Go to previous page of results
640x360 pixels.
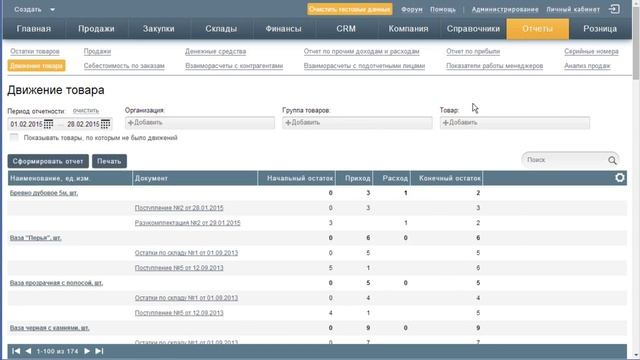(x=28, y=351)
